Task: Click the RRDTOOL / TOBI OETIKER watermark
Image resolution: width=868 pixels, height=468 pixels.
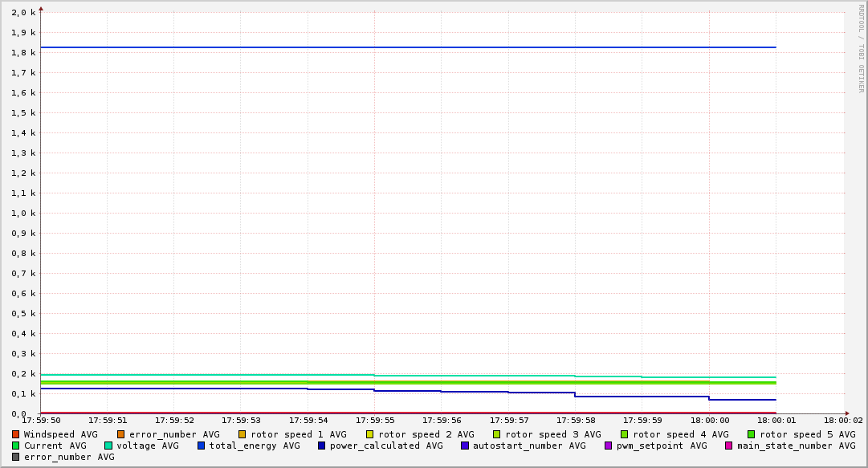Action: pyautogui.click(x=861, y=48)
